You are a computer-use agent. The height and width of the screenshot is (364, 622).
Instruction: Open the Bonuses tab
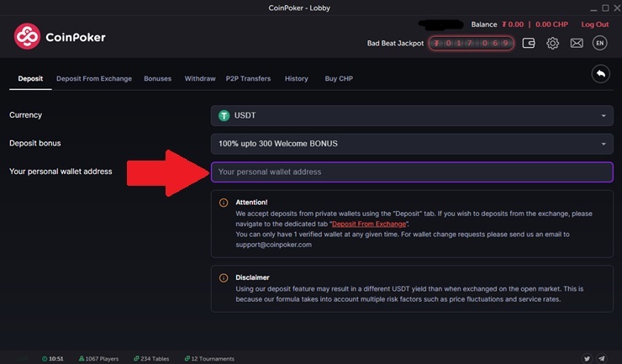(157, 78)
